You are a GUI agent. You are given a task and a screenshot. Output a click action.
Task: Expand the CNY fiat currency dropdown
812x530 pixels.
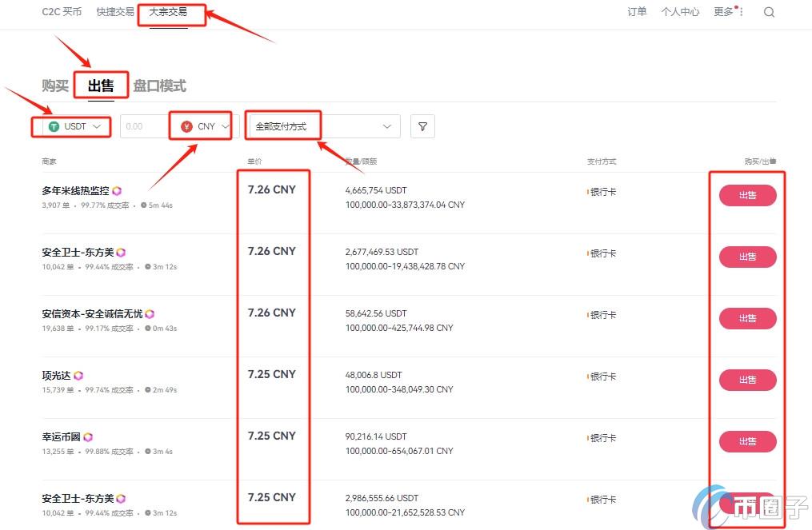(x=226, y=126)
